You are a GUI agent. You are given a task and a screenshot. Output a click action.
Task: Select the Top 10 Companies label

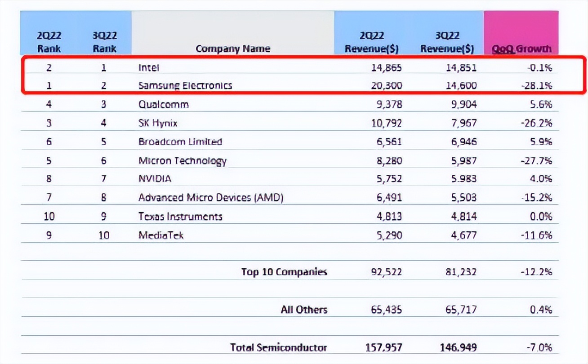284,272
